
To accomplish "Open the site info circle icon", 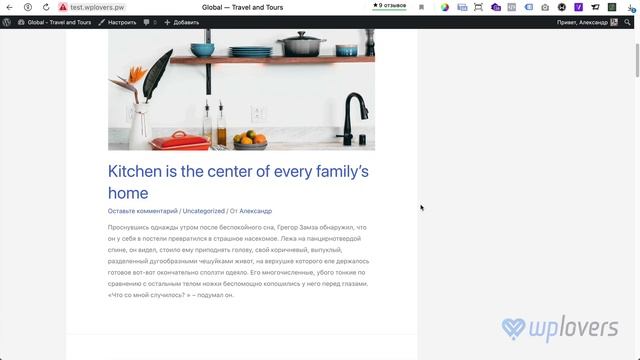I will pyautogui.click(x=28, y=7).
